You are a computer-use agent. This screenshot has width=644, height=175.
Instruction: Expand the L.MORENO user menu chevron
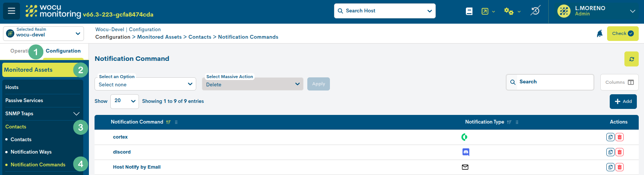coord(633,11)
